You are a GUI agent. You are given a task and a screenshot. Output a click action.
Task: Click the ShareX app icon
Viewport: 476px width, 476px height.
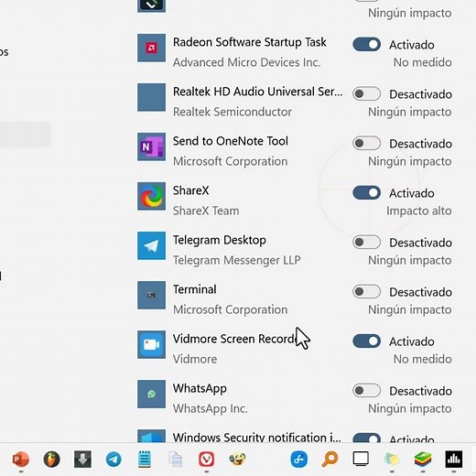coord(151,196)
